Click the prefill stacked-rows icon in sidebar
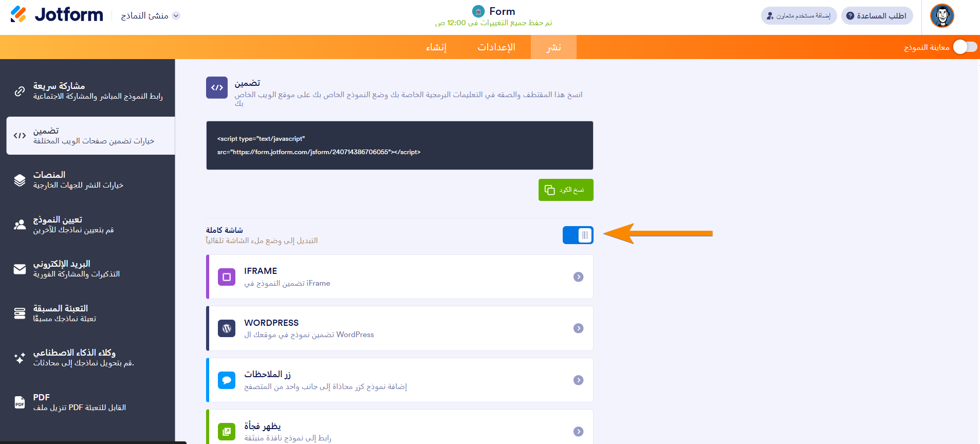The image size is (980, 444). tap(20, 313)
